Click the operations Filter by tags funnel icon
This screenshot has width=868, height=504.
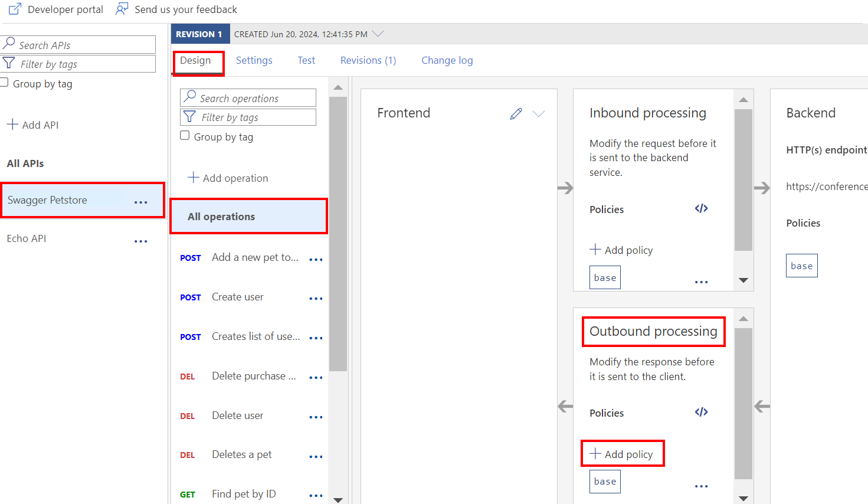click(x=189, y=116)
